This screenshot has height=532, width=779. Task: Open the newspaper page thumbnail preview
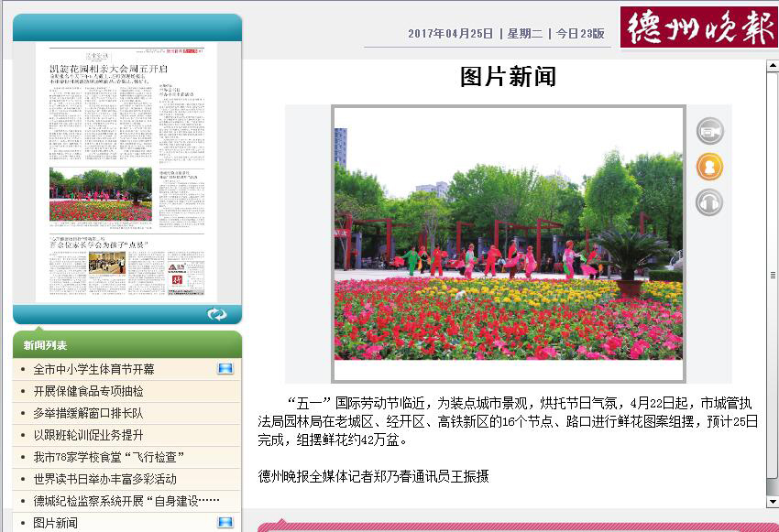coord(127,172)
